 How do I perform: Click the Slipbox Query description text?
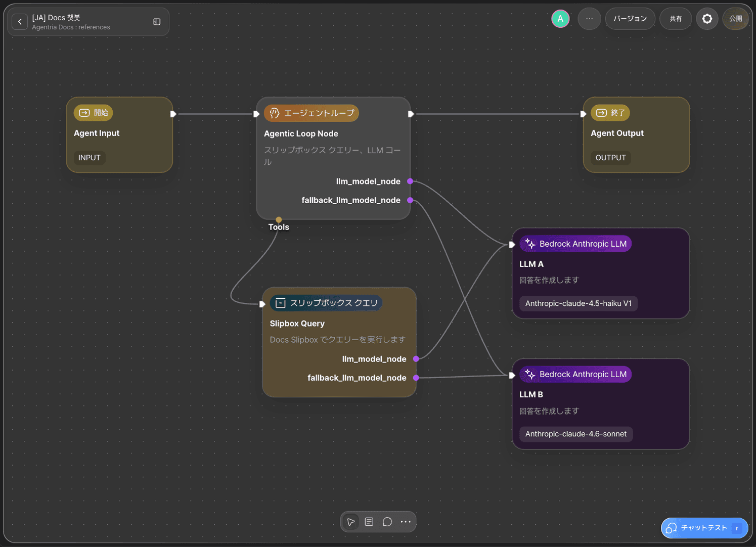tap(337, 340)
